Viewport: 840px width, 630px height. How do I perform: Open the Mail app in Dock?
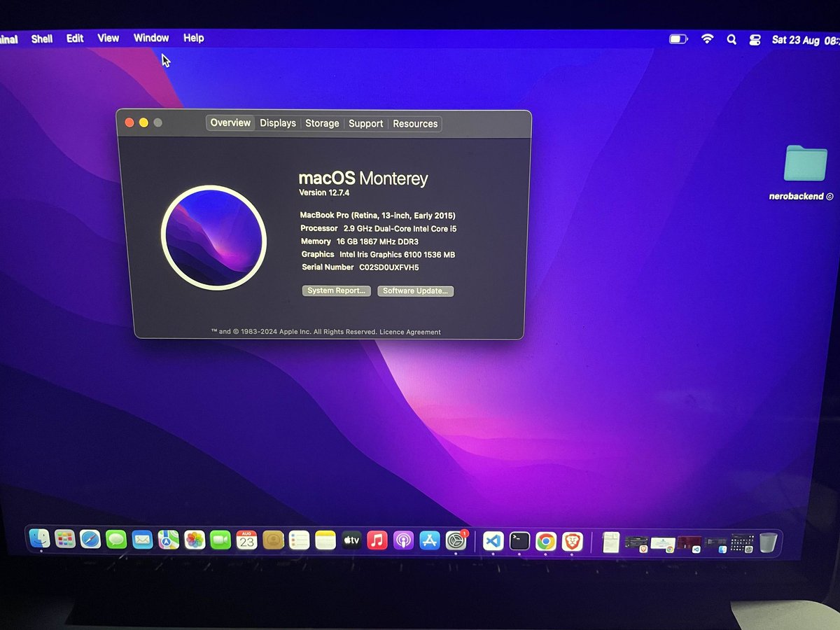pos(142,540)
